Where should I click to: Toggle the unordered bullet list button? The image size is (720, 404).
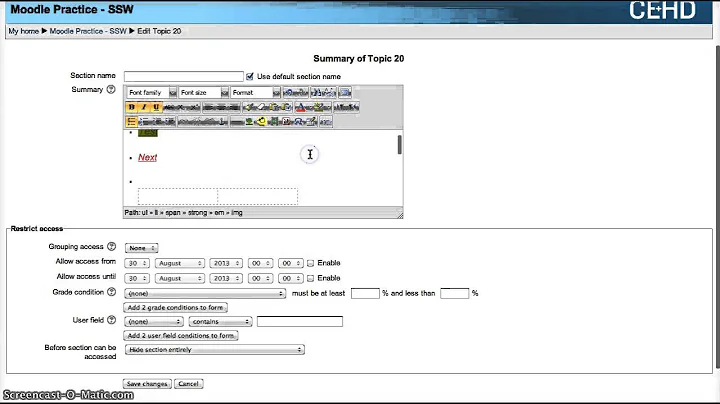(x=131, y=122)
